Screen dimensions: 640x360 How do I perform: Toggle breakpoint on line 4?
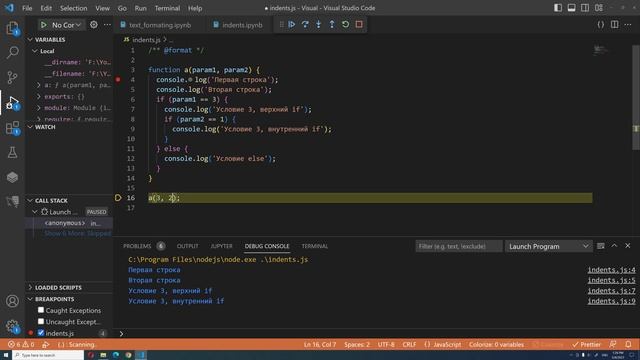tap(118, 80)
